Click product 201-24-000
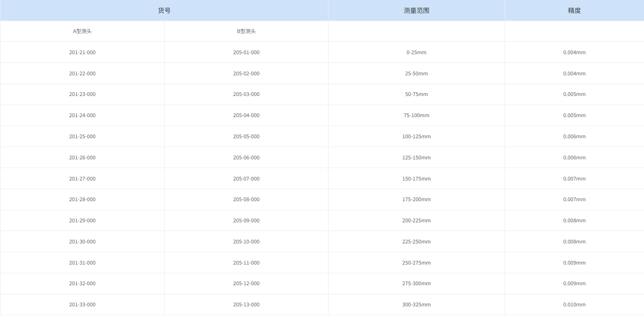This screenshot has width=644, height=316. coord(82,115)
